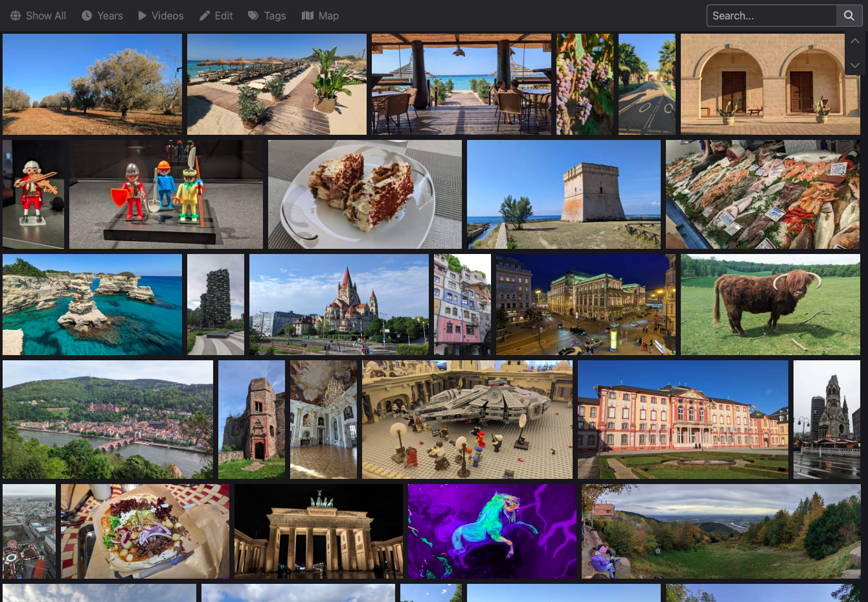Image resolution: width=868 pixels, height=602 pixels.
Task: Open the fish market photo
Action: point(763,194)
